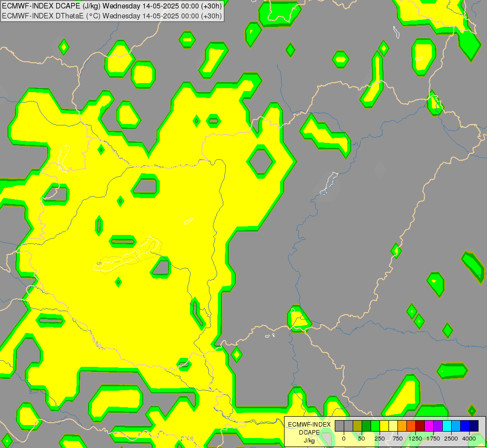Select the red-orange legend swatch
The height and width of the screenshot is (448, 487).
411,426
